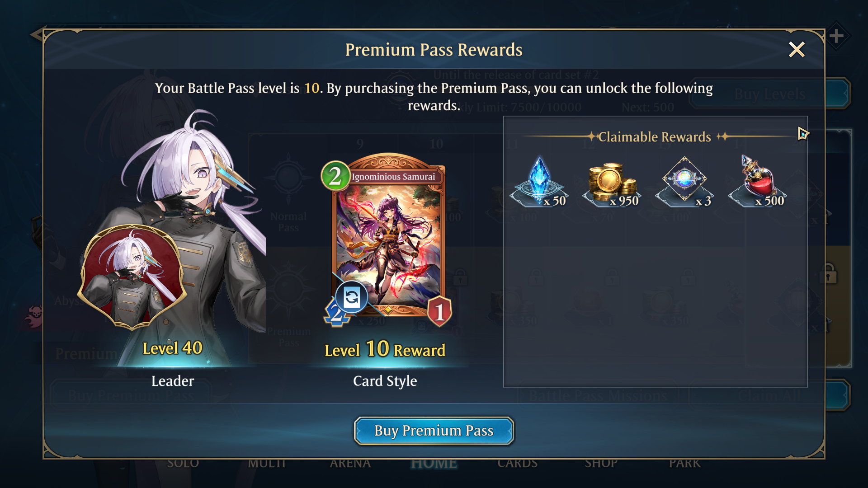Click the orb ticket x3 reward icon
Viewport: 868px width, 488px height.
[x=684, y=182]
